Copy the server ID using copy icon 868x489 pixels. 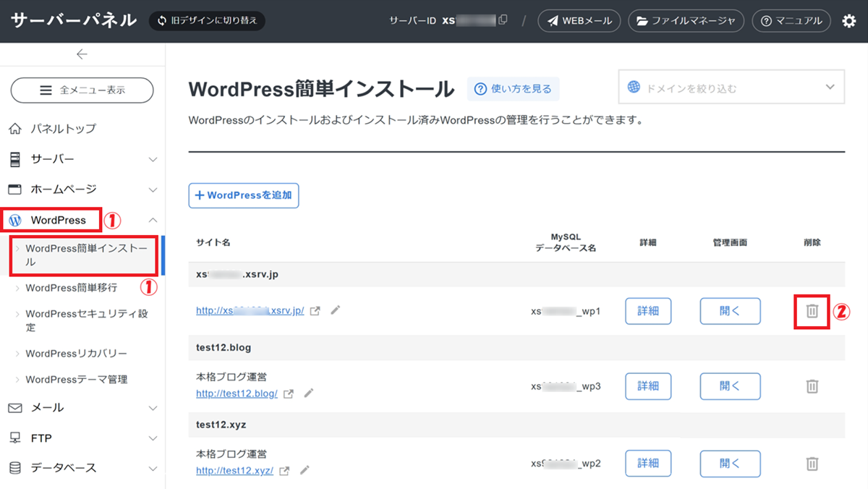[x=503, y=20]
